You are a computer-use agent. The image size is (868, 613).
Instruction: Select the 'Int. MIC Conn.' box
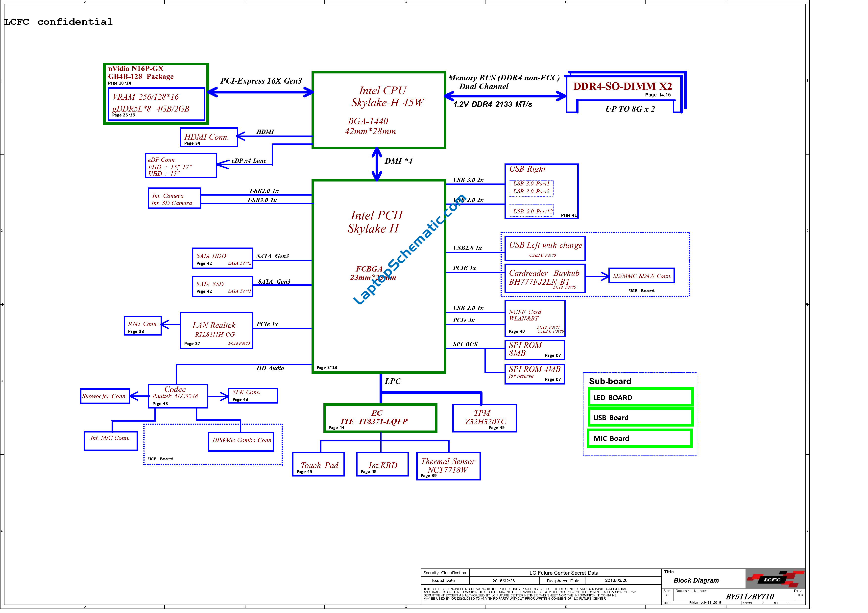tap(110, 441)
